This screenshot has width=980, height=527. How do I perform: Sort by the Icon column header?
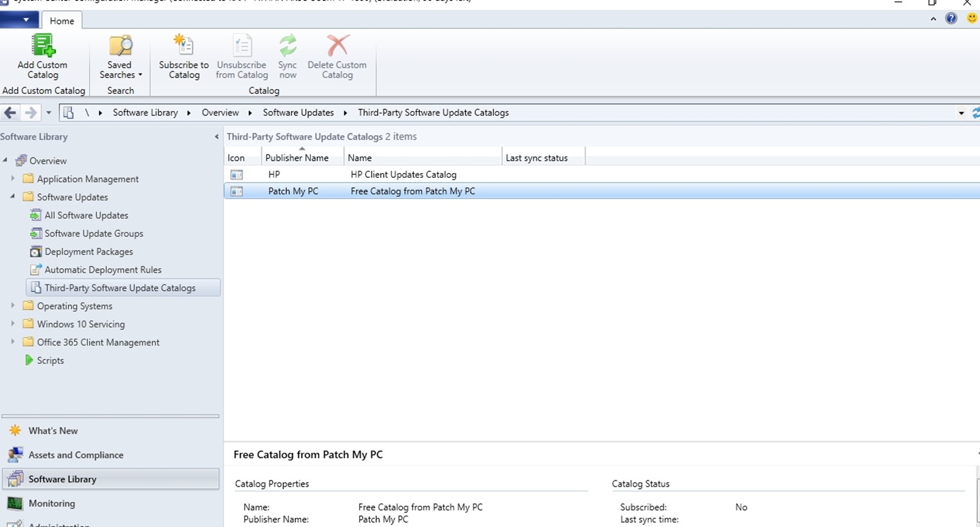point(243,158)
